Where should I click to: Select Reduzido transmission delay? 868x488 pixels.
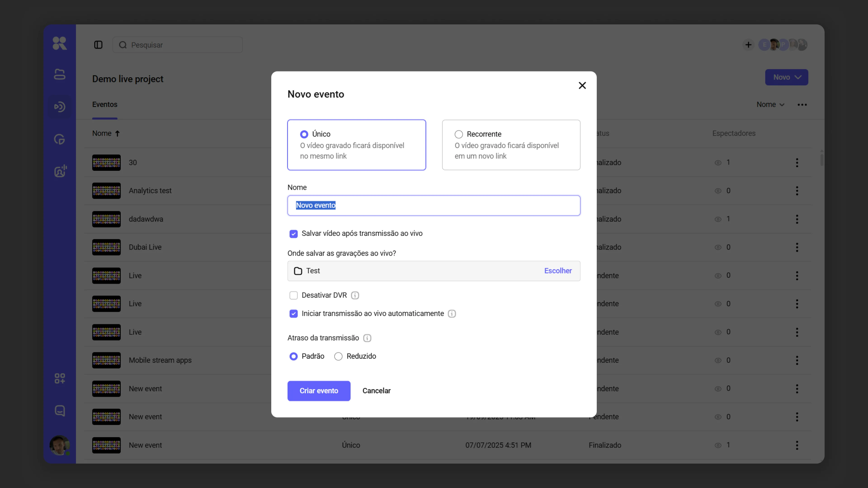coord(338,356)
